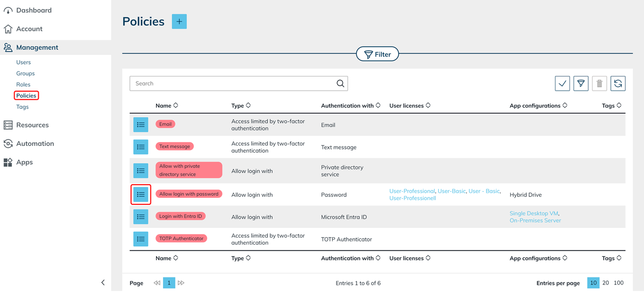Click the trash delete icon
Screen dimensions: 644x292
[599, 84]
